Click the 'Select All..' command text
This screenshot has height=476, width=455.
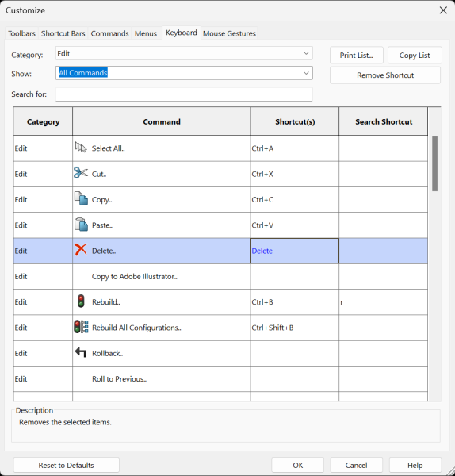109,148
